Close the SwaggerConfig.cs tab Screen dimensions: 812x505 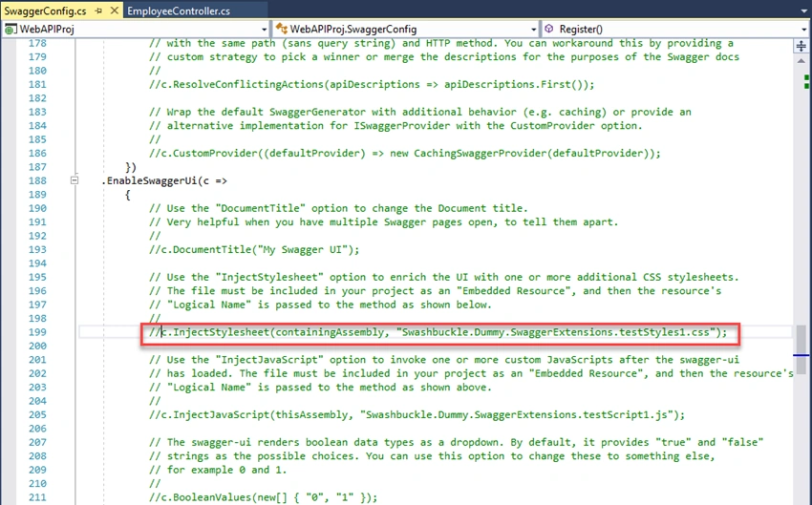pos(115,11)
